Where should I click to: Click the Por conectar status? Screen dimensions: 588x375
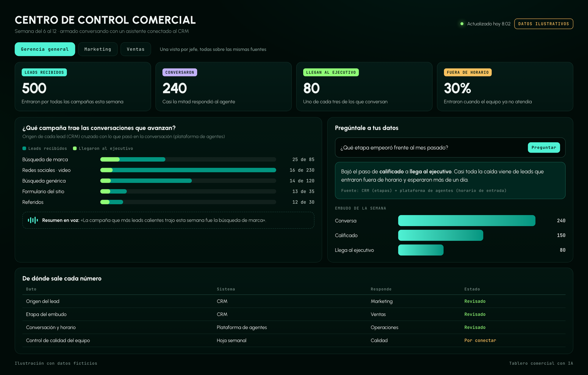(x=480, y=340)
